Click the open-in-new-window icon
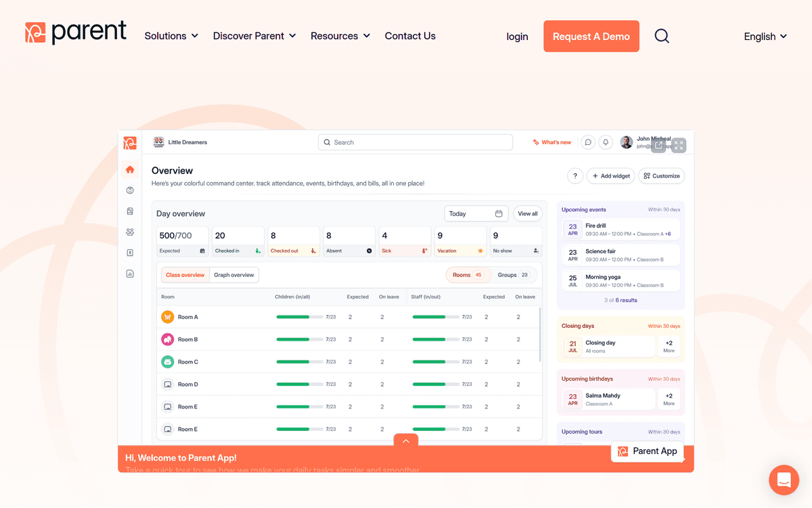The image size is (812, 508). [x=659, y=145]
